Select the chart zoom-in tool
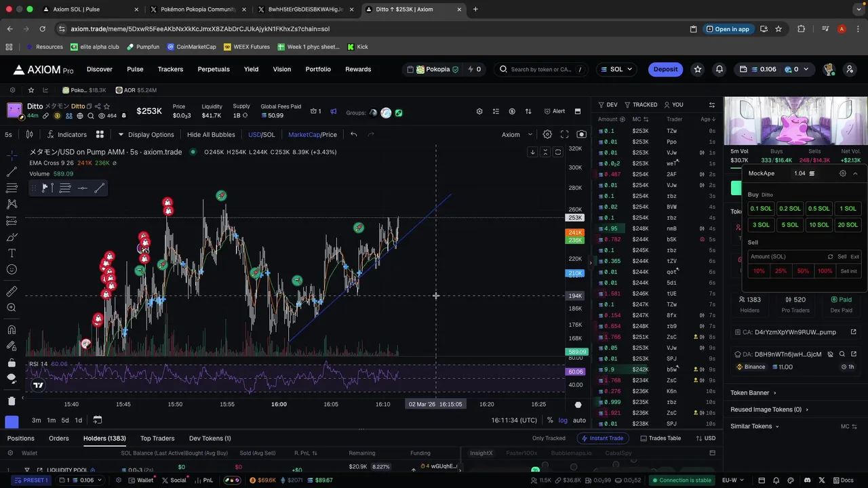Screen dimensions: 868x488 click(x=12, y=308)
